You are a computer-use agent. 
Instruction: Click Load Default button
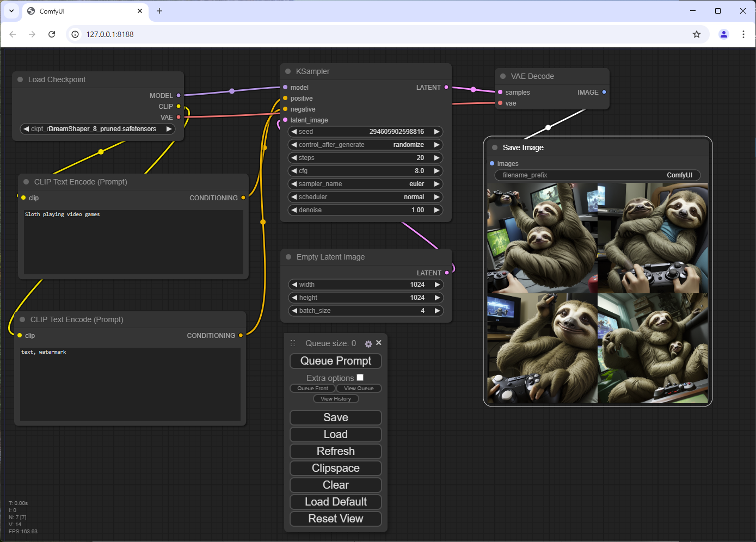(336, 502)
